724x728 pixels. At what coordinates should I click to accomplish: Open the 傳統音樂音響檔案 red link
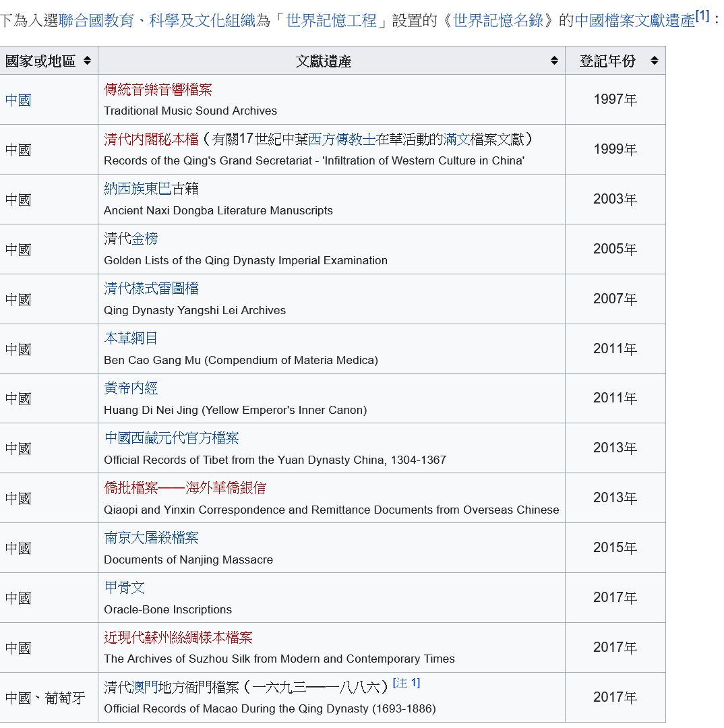[x=158, y=89]
